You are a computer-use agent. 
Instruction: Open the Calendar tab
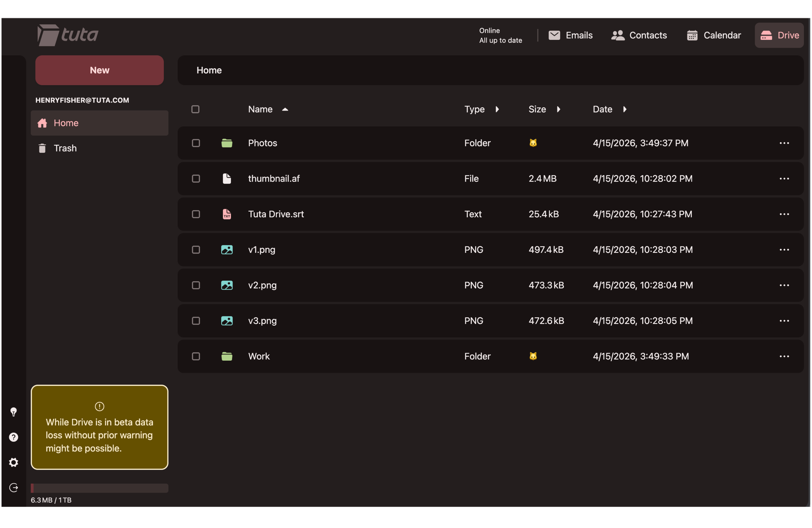[714, 35]
